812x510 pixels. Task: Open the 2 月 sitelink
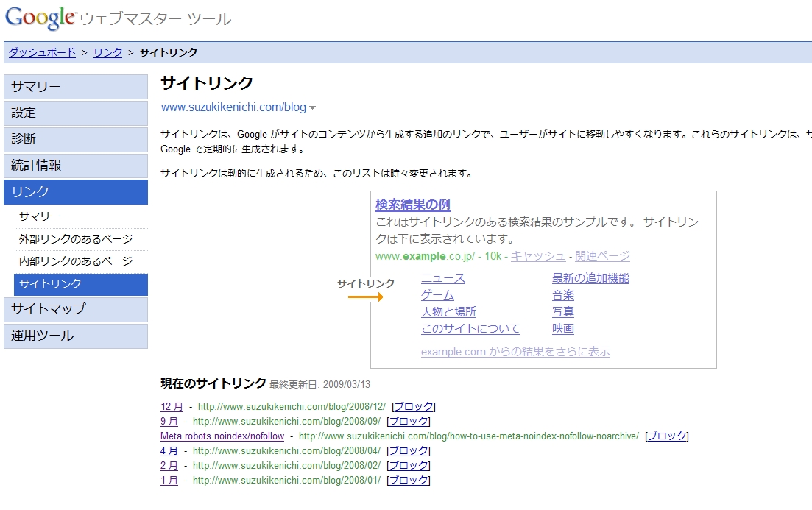click(169, 465)
